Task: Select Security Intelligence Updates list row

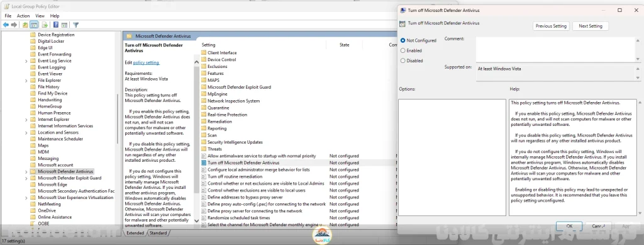Action: [x=235, y=142]
